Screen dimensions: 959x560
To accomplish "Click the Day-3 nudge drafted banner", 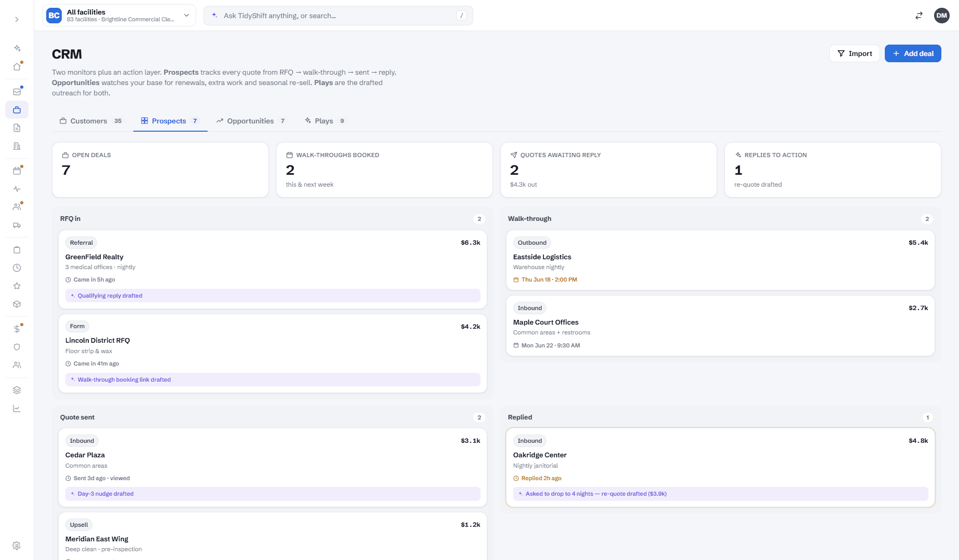I will (x=272, y=494).
